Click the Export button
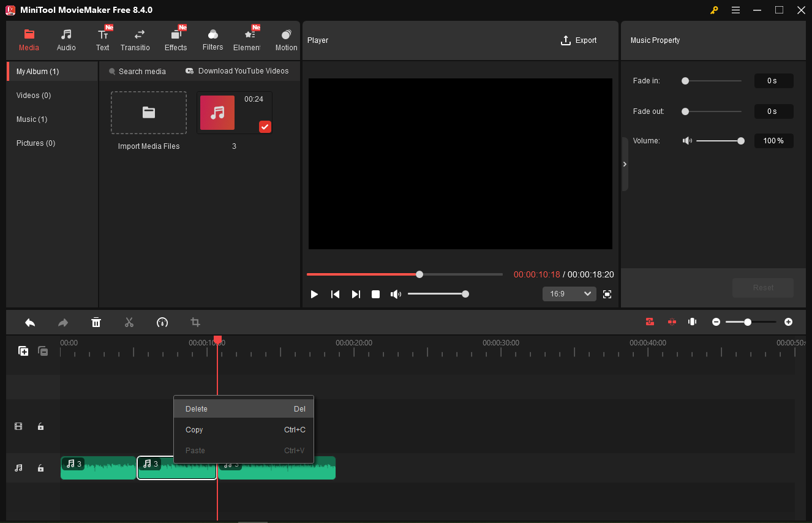 578,40
